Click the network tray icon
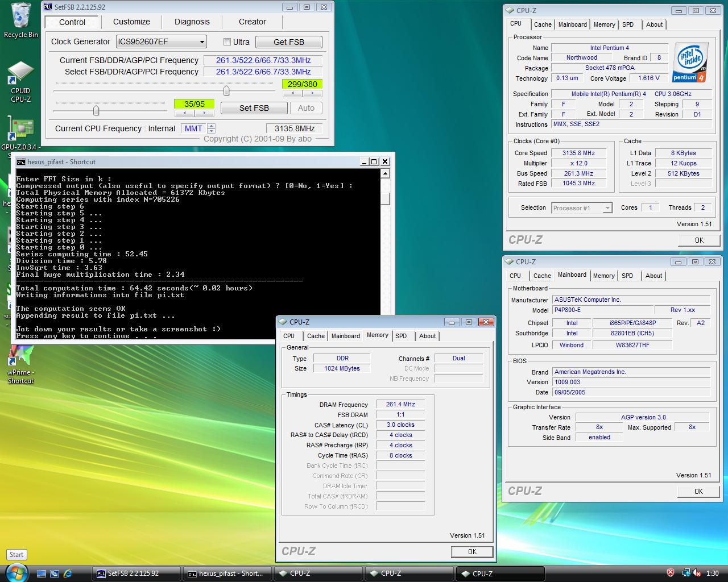The height and width of the screenshot is (582, 728). click(686, 573)
